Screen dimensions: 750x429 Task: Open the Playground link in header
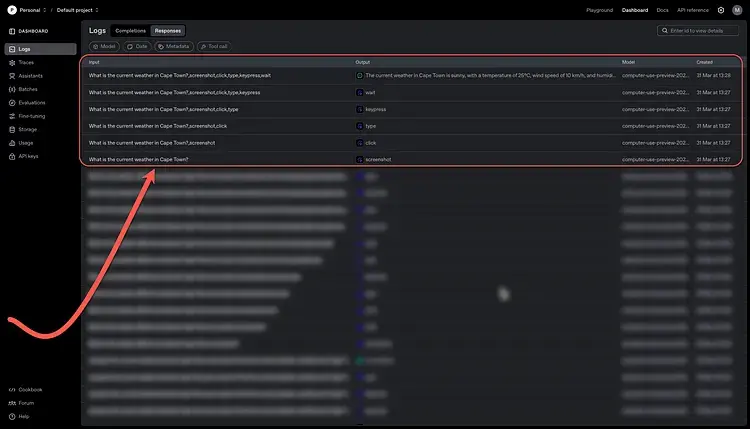tap(599, 10)
